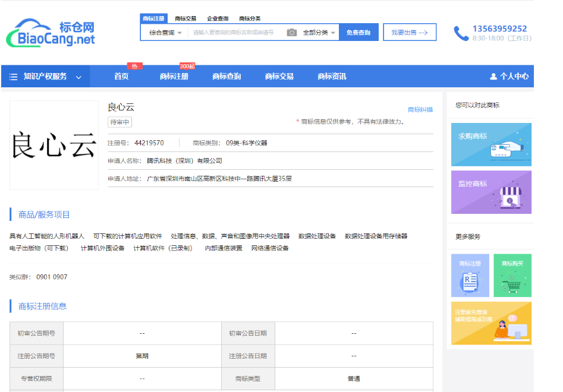Click the camera image-search icon
This screenshot has width=563, height=392.
tap(291, 33)
